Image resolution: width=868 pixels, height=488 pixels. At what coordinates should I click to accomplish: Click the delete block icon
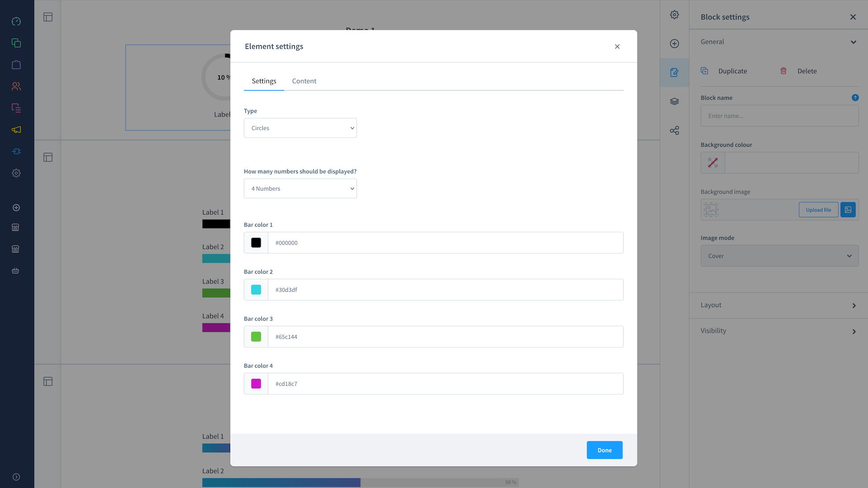click(783, 71)
